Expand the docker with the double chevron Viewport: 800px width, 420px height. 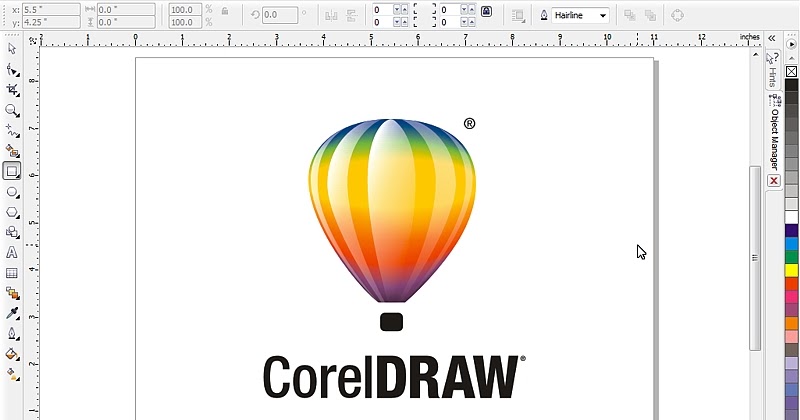tap(771, 38)
